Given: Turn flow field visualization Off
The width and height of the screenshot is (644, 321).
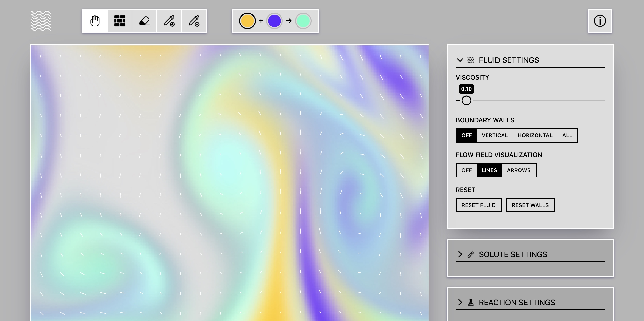Looking at the screenshot, I should 466,170.
